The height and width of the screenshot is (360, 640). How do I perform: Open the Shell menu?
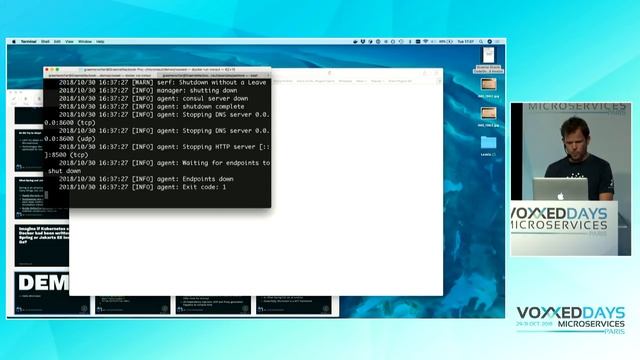[x=45, y=42]
